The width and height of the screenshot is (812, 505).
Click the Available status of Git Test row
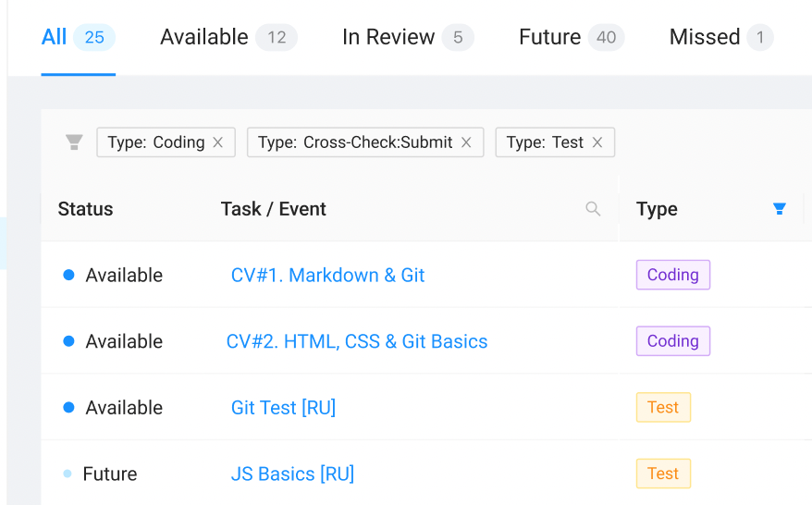[x=113, y=408]
